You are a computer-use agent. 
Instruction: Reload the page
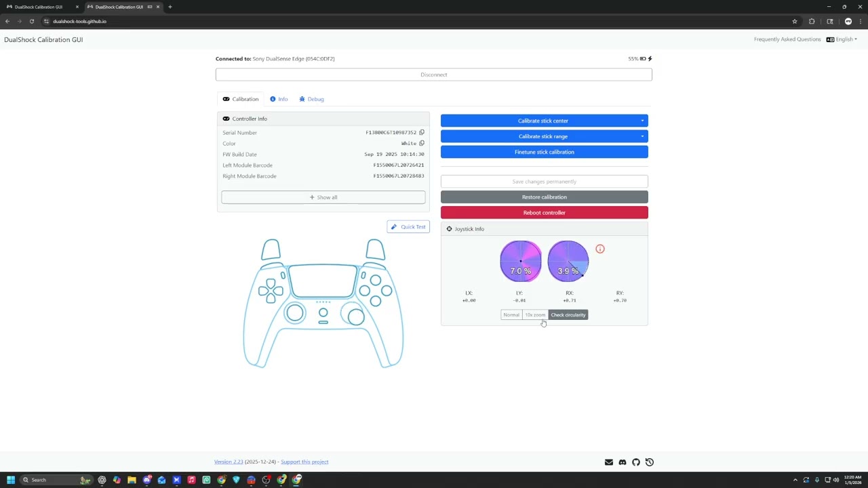[31, 21]
